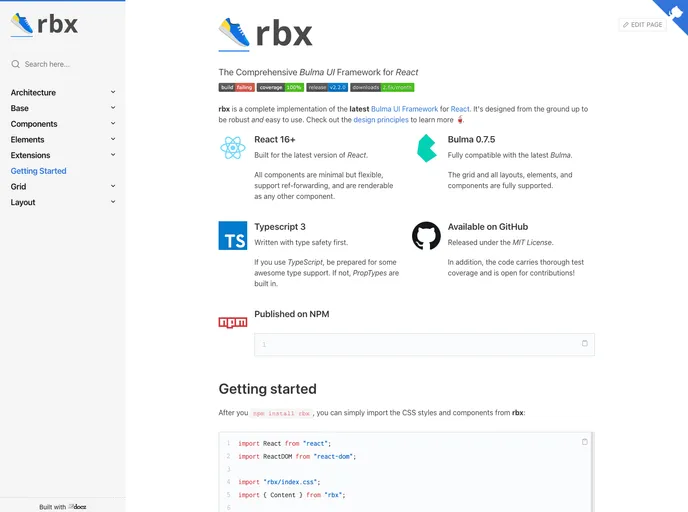
Task: Select Getting Started in sidebar
Action: point(39,171)
